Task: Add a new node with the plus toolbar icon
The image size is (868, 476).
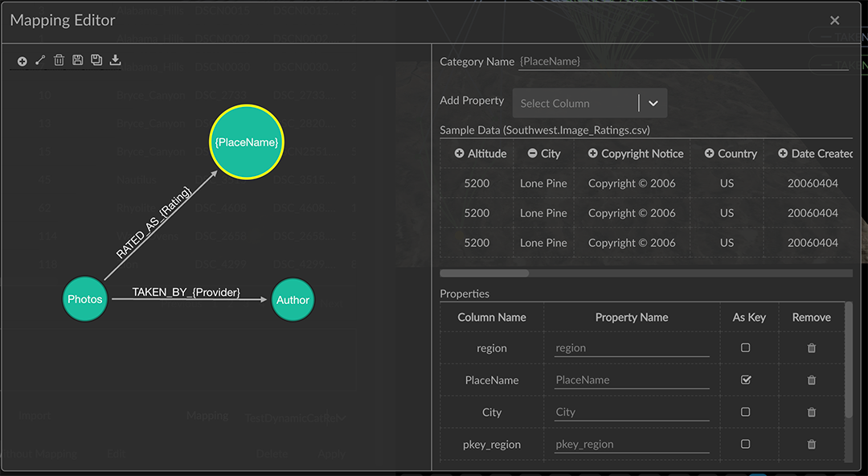Action: 21,60
